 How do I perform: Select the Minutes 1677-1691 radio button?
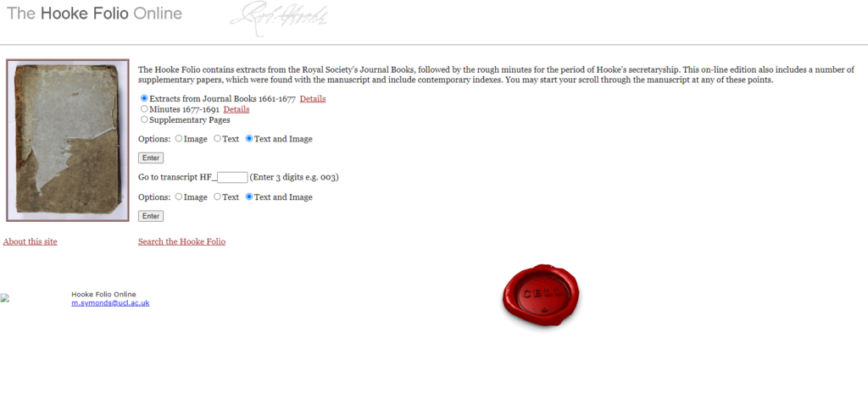[x=144, y=109]
